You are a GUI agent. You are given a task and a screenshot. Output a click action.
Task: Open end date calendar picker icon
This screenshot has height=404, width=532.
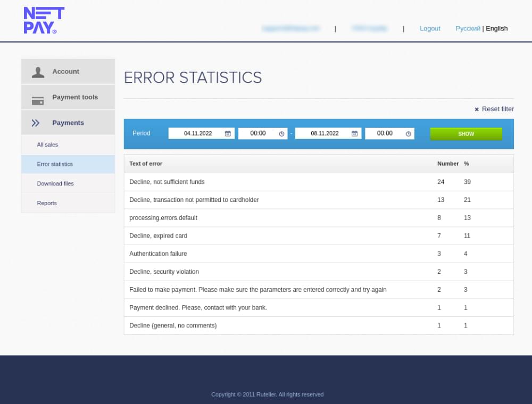click(354, 133)
